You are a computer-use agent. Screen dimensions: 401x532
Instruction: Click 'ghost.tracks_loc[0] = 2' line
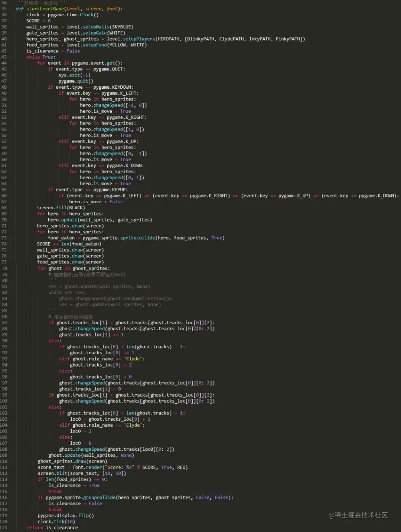click(101, 365)
